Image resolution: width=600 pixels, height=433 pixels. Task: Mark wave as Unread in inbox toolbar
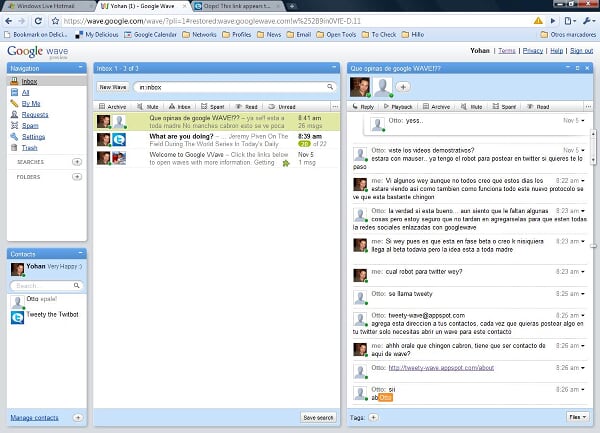coord(282,107)
